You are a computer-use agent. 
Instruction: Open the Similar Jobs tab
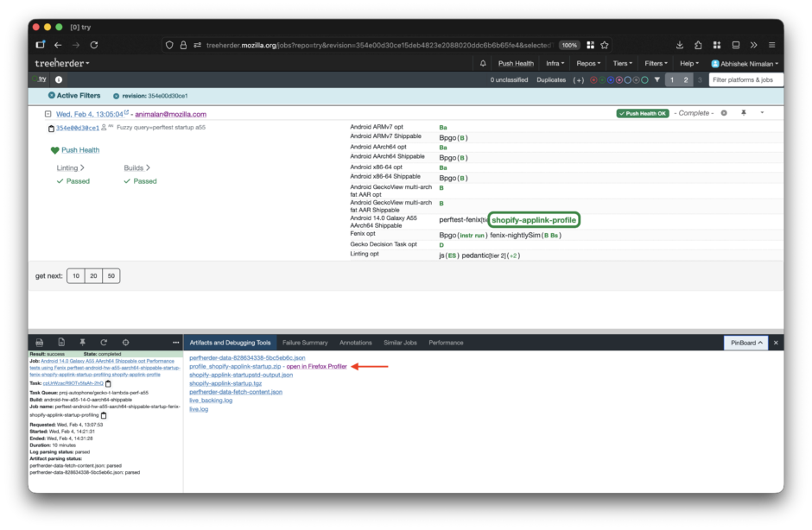pos(399,343)
